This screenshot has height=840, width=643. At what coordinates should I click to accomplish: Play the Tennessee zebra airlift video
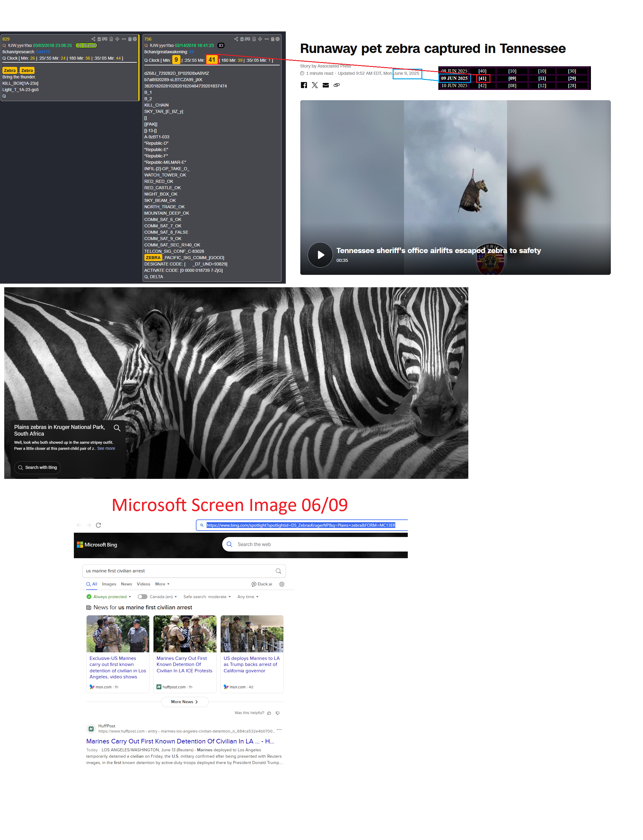(320, 255)
